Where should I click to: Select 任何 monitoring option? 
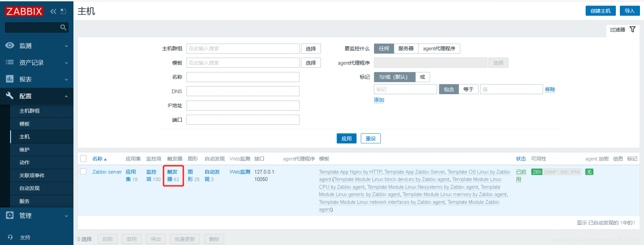pyautogui.click(x=384, y=49)
